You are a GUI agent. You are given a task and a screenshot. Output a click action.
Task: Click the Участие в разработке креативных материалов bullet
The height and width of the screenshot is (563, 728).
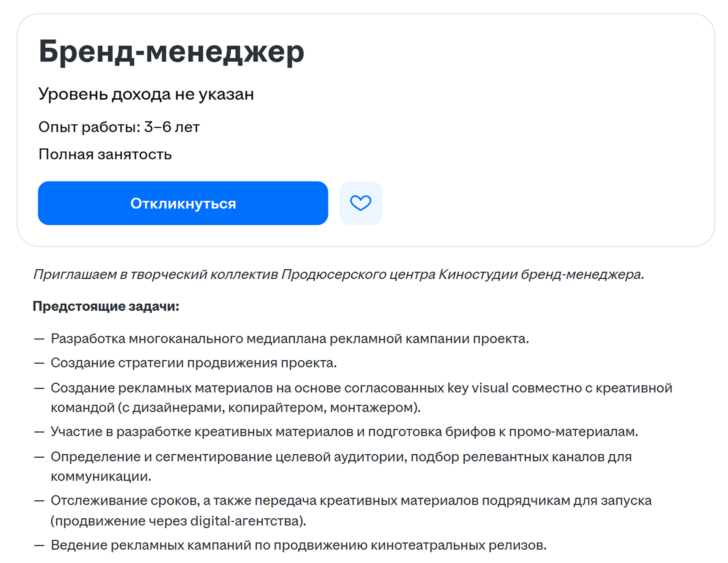tap(344, 432)
